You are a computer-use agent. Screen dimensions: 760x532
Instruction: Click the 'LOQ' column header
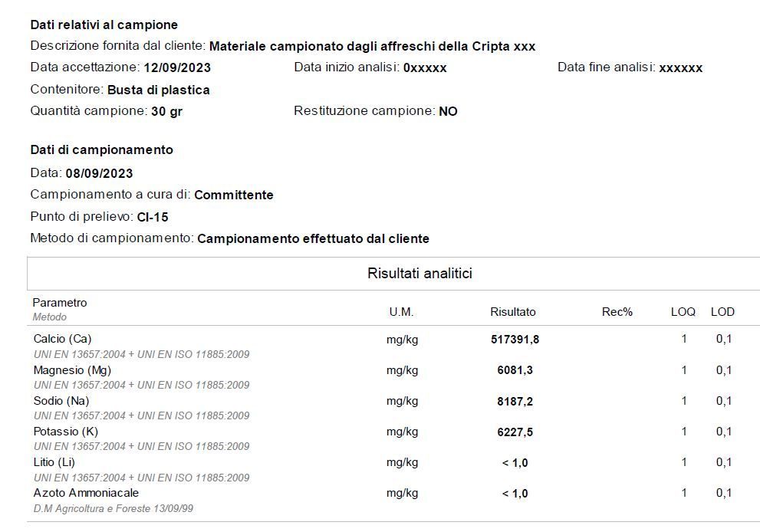coord(683,312)
